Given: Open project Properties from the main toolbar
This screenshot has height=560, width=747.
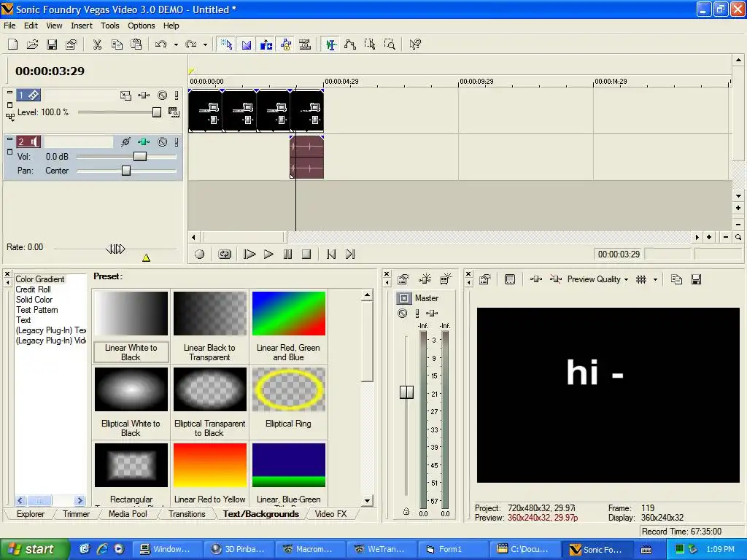Looking at the screenshot, I should [71, 44].
